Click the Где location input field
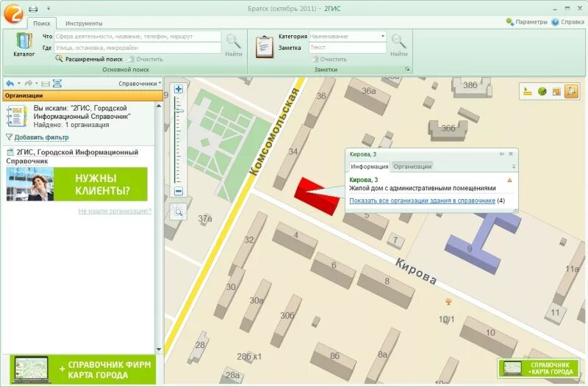This screenshot has width=588, height=387. tap(137, 48)
